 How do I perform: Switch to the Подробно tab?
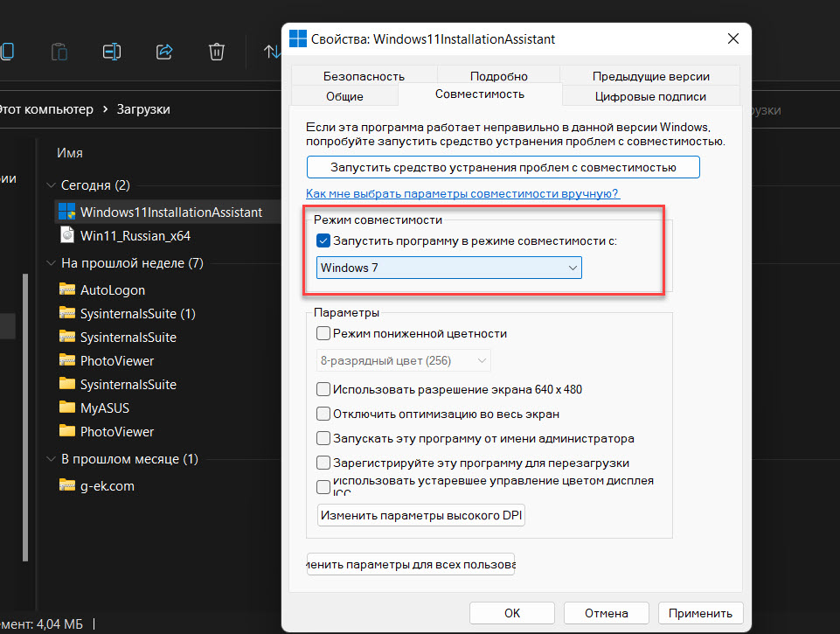(x=499, y=76)
